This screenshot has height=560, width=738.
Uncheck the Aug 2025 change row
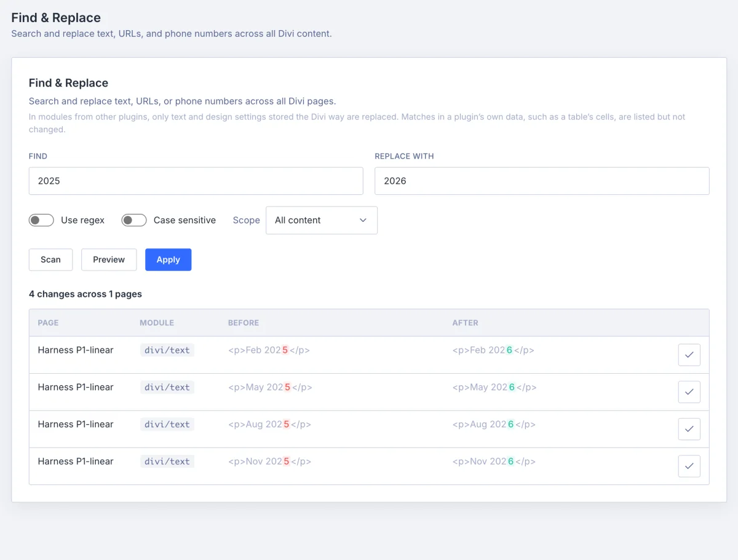pyautogui.click(x=689, y=429)
